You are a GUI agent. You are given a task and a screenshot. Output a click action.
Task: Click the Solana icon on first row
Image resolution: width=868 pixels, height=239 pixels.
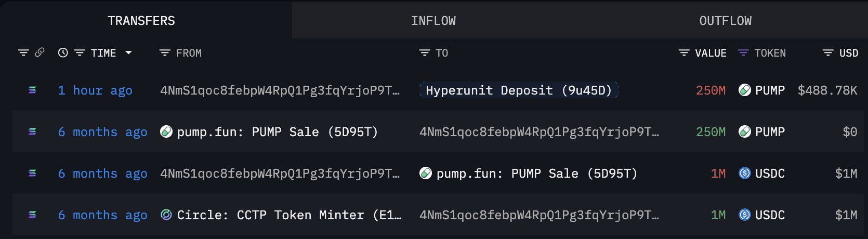click(x=32, y=90)
